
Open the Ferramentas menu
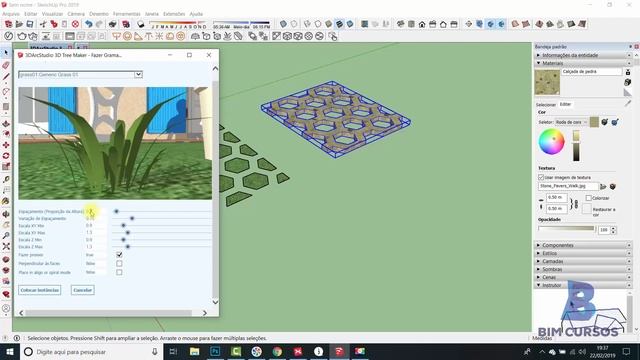(x=126, y=14)
